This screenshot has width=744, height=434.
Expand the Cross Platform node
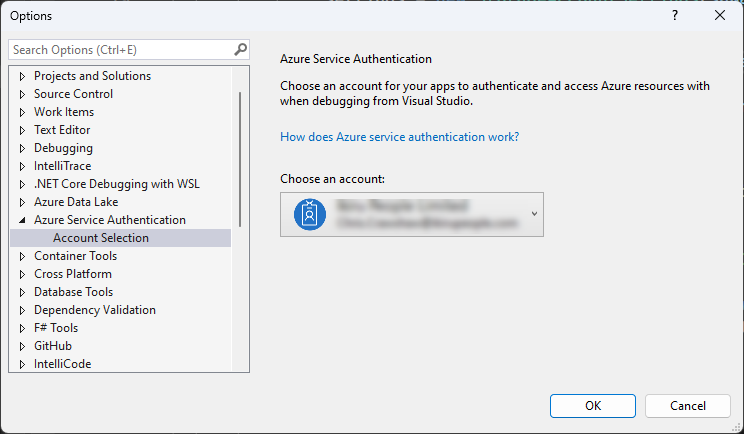pos(22,274)
